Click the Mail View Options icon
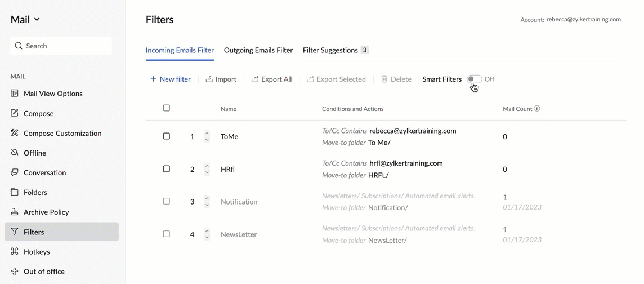This screenshot has width=644, height=284. coord(15,94)
